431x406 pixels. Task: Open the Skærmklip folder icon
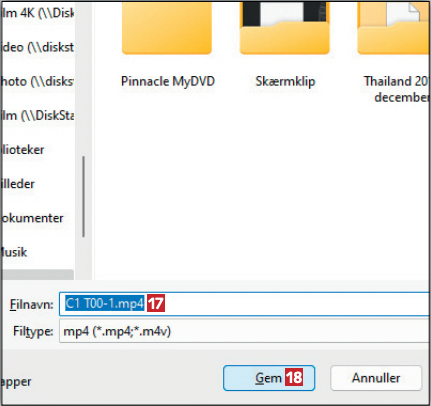tap(285, 28)
